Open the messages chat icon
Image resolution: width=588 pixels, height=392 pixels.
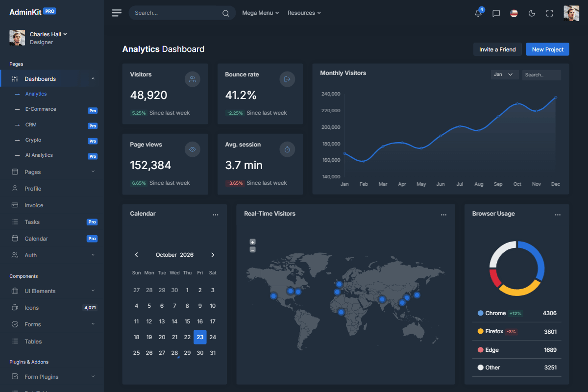[x=496, y=13]
